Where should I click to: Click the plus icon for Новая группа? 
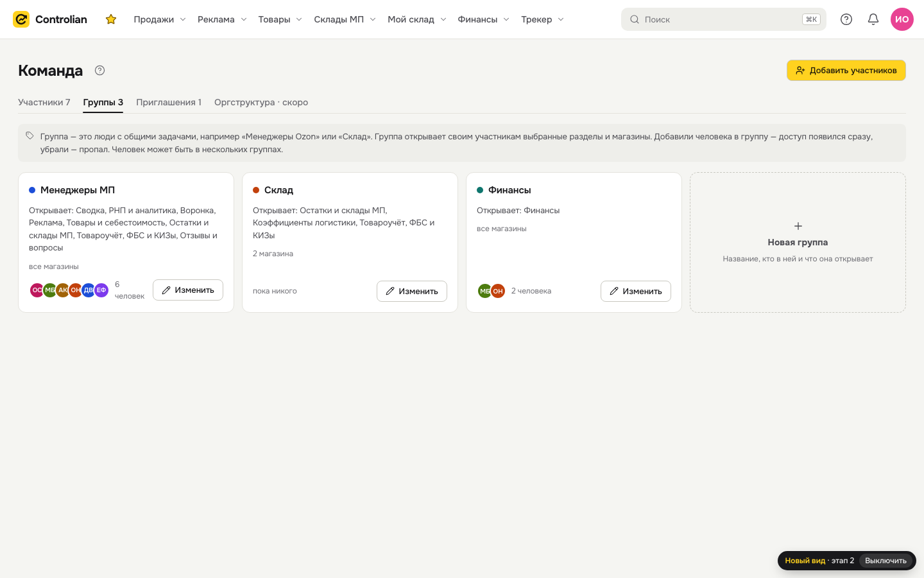coord(798,226)
